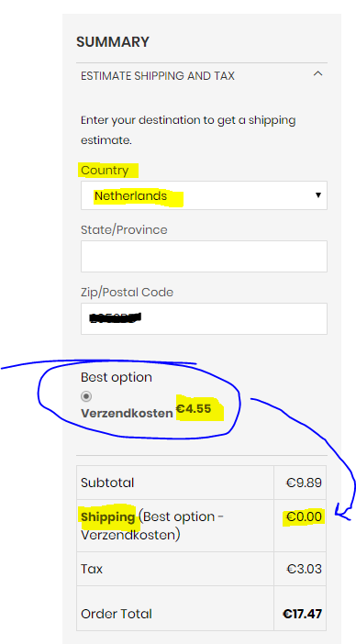This screenshot has width=356, height=644.
Task: Click the Order Total row label
Action: pos(117,614)
